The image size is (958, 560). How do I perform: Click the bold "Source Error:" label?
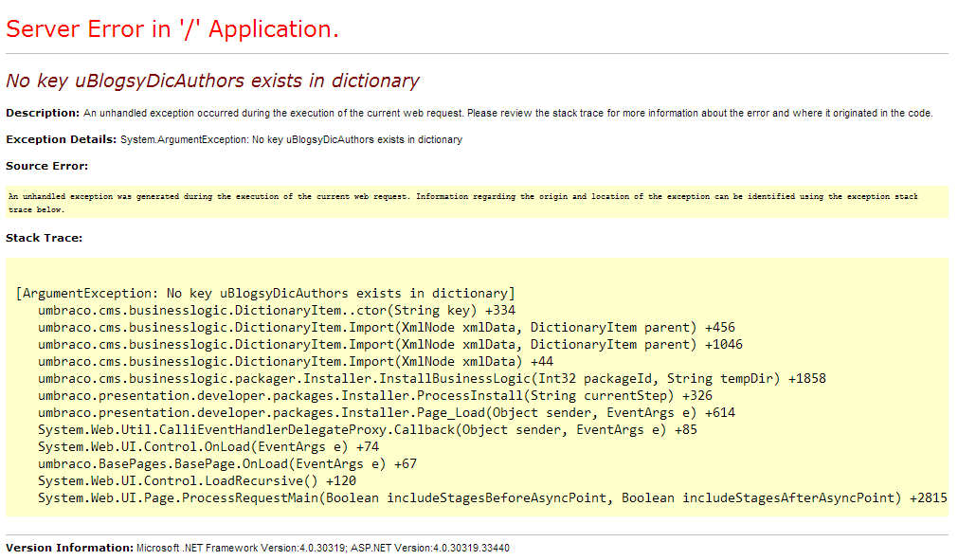47,166
